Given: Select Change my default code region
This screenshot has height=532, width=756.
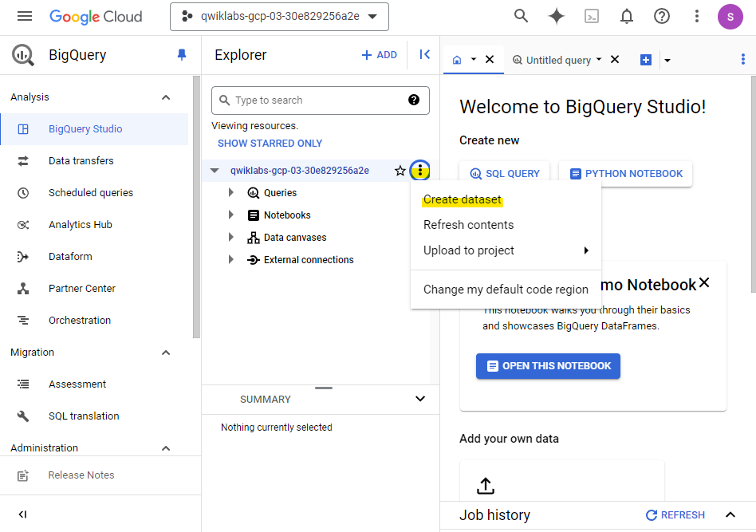Looking at the screenshot, I should [x=506, y=290].
